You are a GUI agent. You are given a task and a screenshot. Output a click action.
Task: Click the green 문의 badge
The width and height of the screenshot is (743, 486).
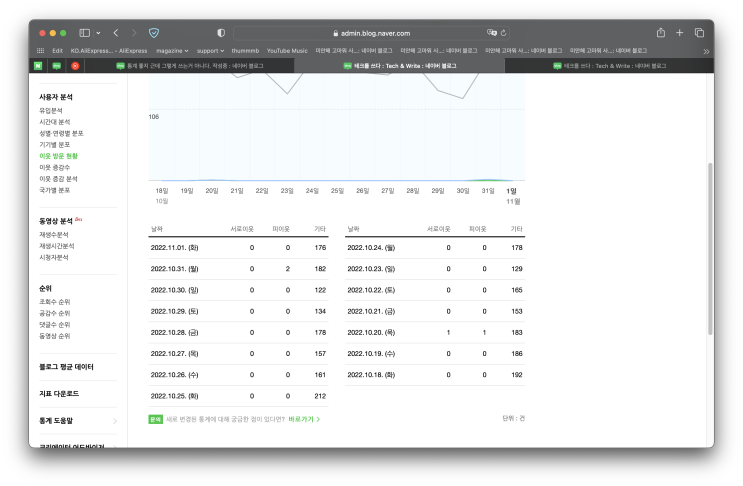coord(155,419)
